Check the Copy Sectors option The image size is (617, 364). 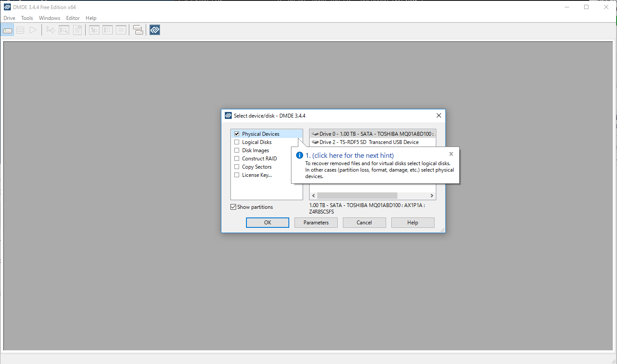237,167
